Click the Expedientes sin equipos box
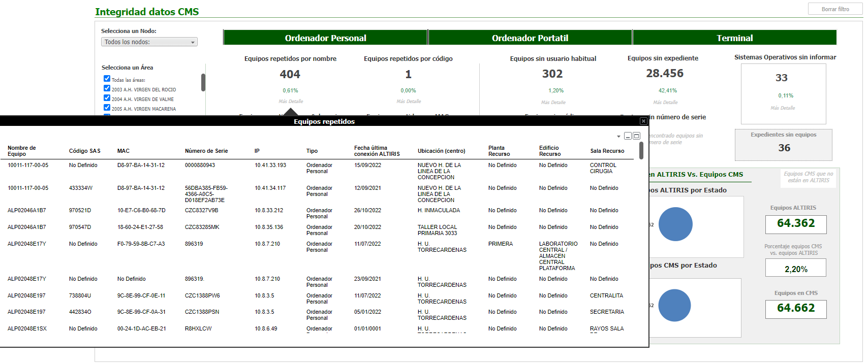Image resolution: width=868 pixels, height=364 pixels. tap(784, 145)
